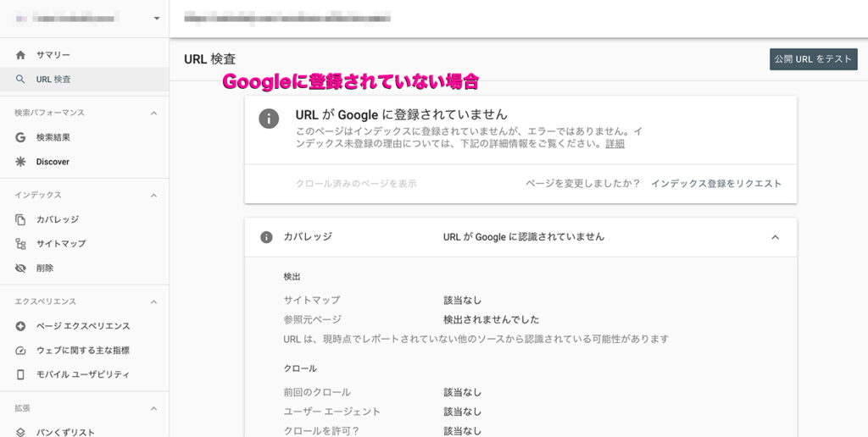
Task: Click クロール済みのページを表示
Action: 356,184
